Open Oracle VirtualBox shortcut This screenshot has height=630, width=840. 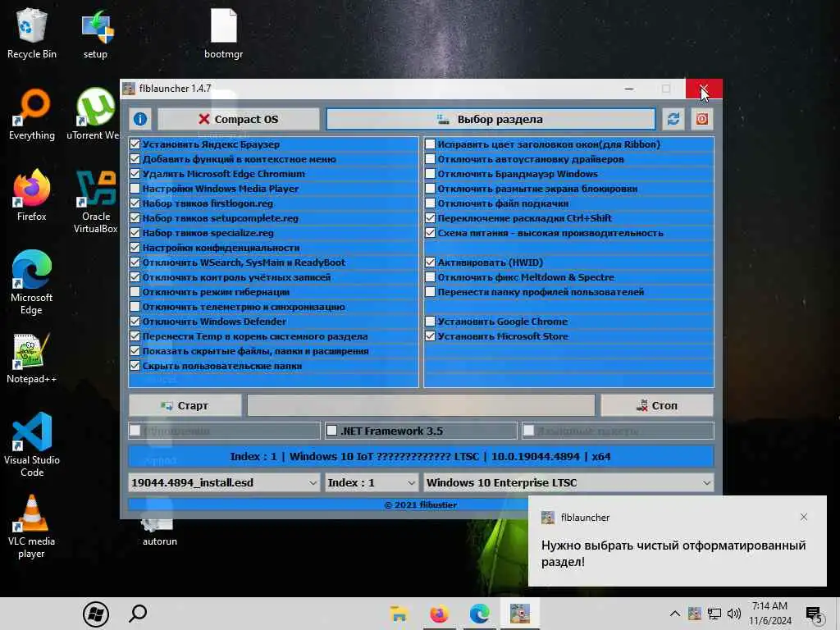pos(95,202)
